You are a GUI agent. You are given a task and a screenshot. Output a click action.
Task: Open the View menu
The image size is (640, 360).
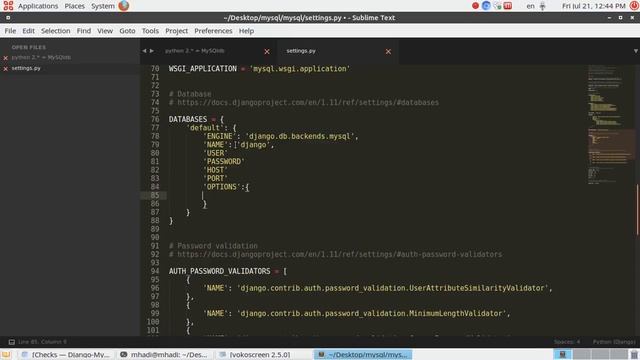click(105, 31)
